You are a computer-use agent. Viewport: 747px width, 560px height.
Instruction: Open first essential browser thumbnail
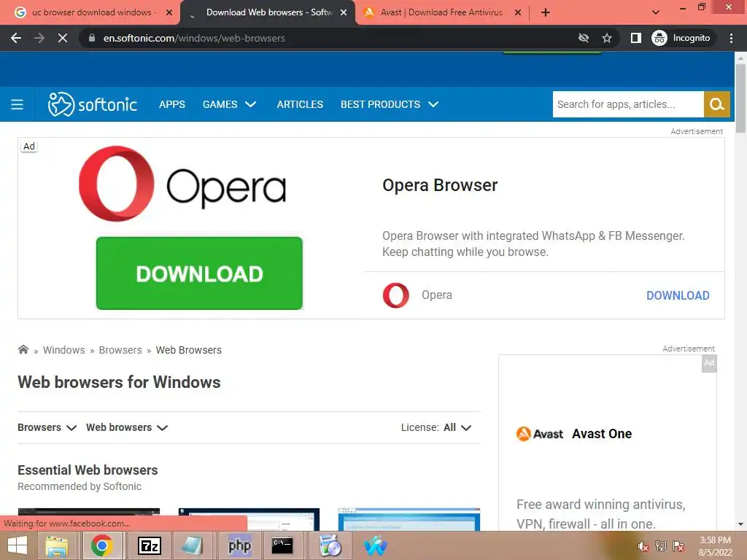88,519
